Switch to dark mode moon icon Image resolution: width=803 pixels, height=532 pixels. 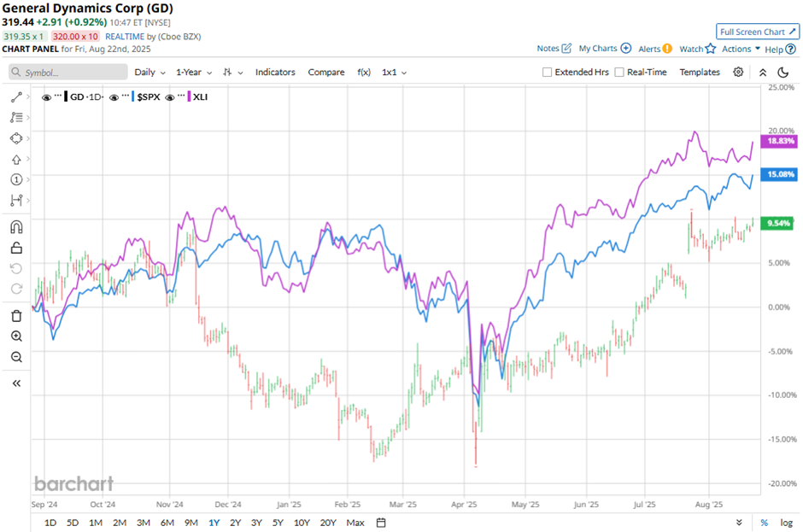(x=783, y=73)
